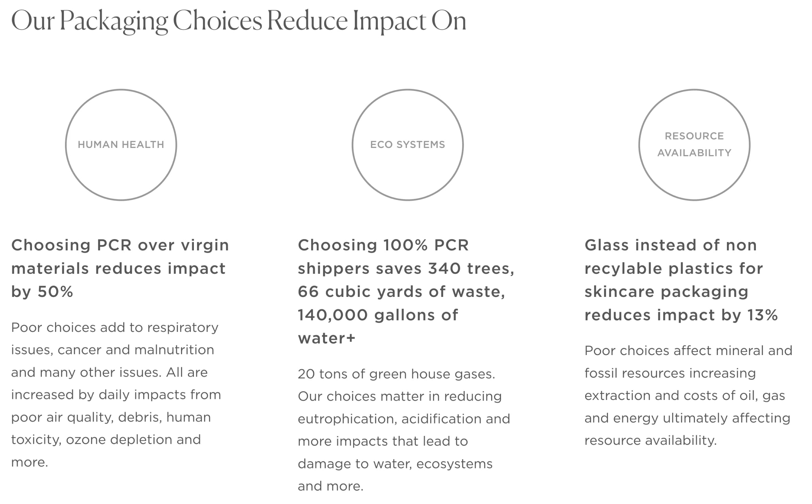Click the "Our Packaging Choices Reduce Impact On" heading
The image size is (812, 504).
tap(238, 21)
